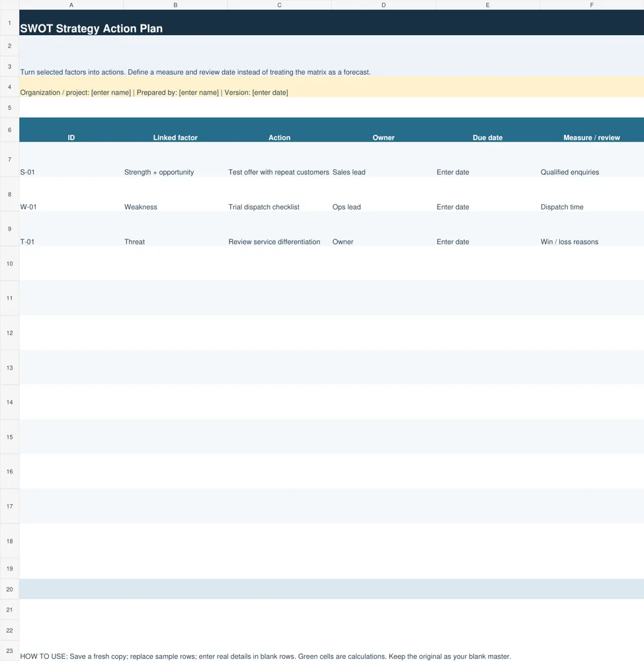644x661 pixels.
Task: Select the 'Organization / project' details cell
Action: click(331, 87)
